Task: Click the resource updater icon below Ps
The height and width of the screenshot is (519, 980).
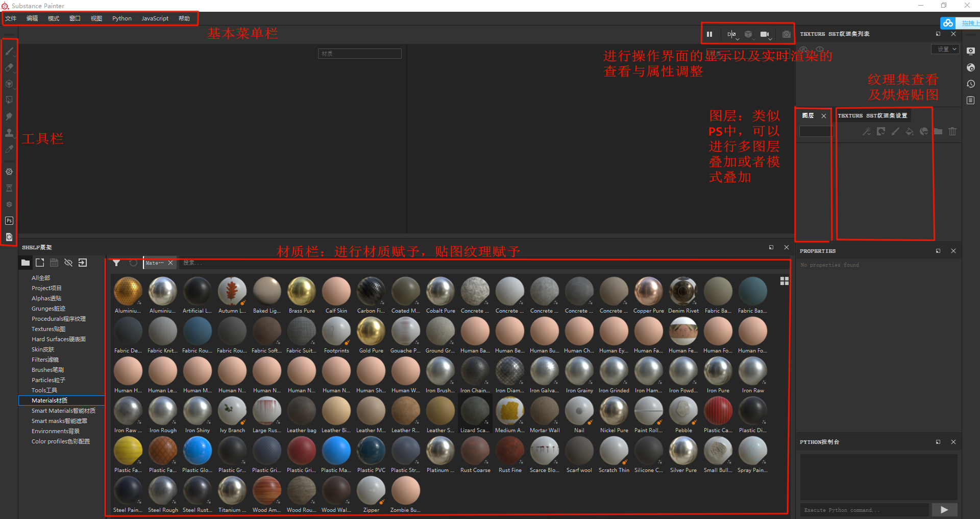Action: (x=9, y=237)
